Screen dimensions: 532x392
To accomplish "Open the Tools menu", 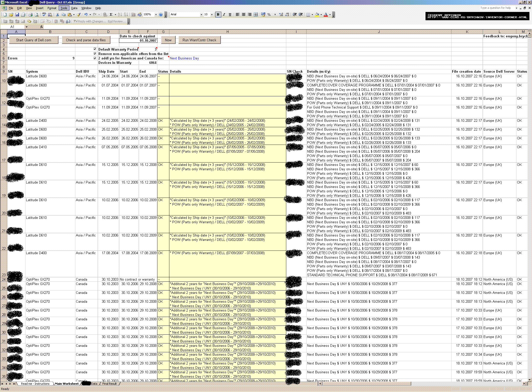I will 64,8.
